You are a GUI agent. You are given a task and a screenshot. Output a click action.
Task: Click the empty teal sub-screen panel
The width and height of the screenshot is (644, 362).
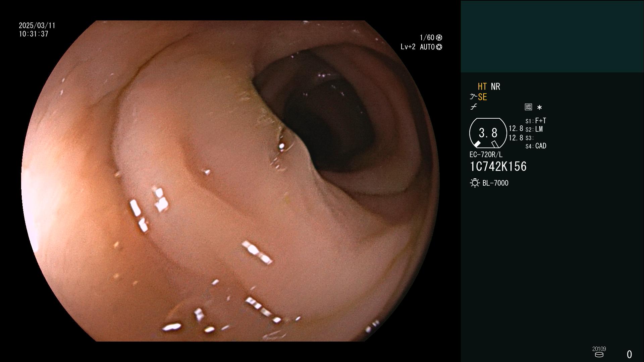point(552,36)
